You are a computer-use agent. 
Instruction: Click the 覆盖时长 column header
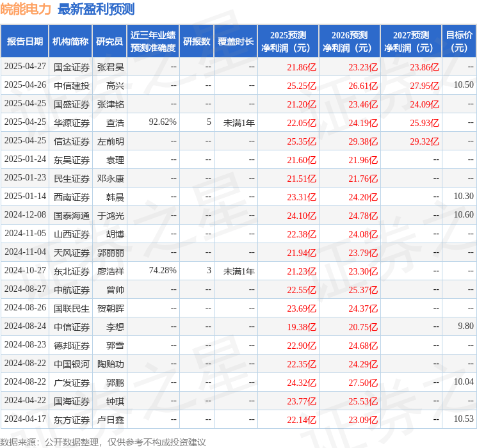236,42
